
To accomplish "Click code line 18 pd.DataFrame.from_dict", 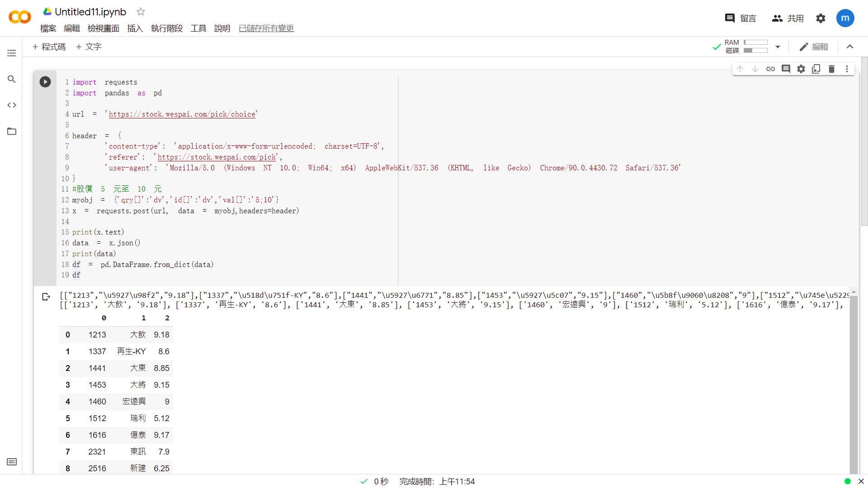I will point(143,265).
